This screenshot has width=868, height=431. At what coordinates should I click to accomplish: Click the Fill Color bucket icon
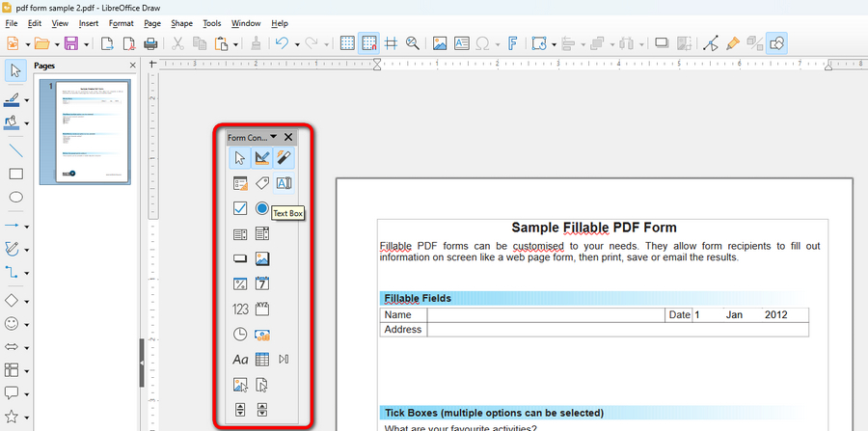pos(14,122)
